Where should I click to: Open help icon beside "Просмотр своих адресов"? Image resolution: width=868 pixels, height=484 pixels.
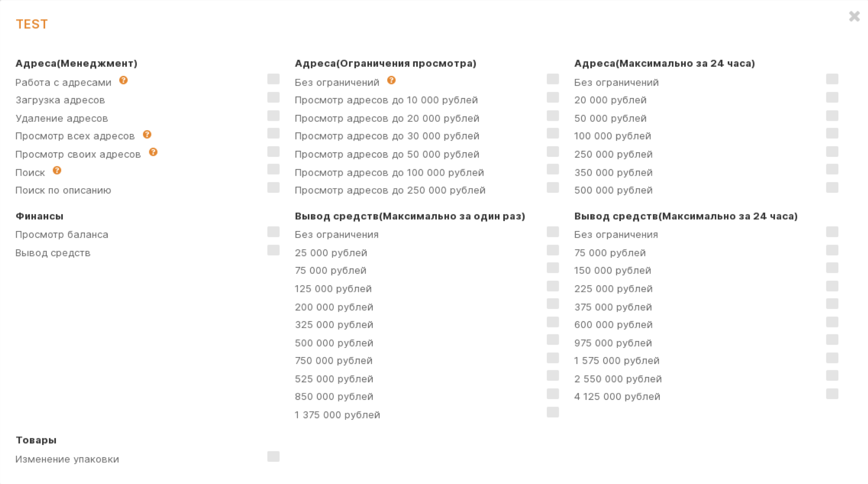click(x=153, y=152)
